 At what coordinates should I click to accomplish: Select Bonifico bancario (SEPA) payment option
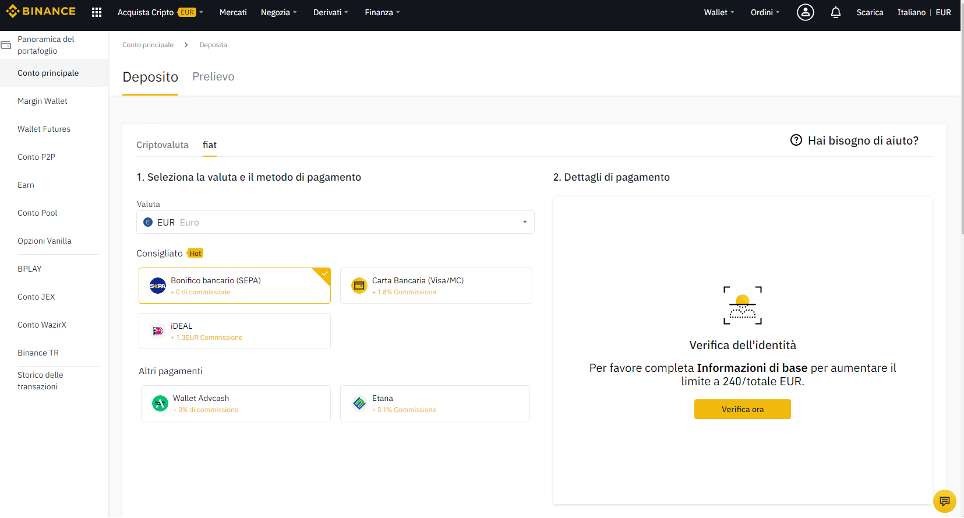(x=234, y=286)
